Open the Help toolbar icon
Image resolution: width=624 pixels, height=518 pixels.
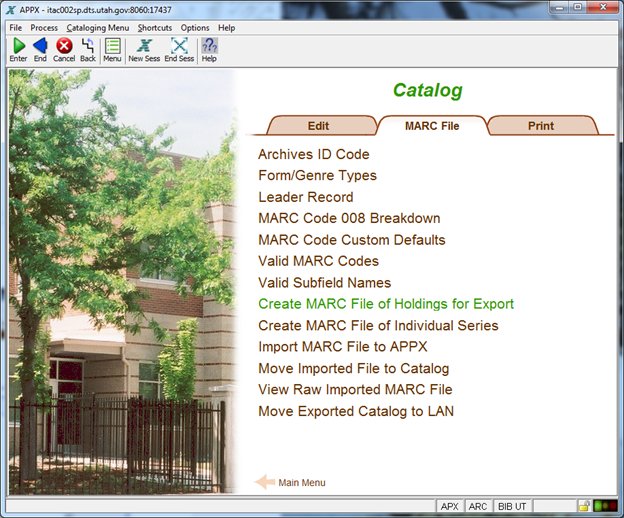pos(209,46)
